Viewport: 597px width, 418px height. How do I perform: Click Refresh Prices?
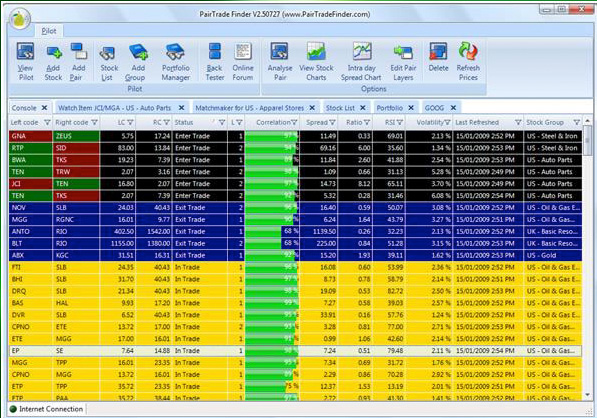[468, 61]
